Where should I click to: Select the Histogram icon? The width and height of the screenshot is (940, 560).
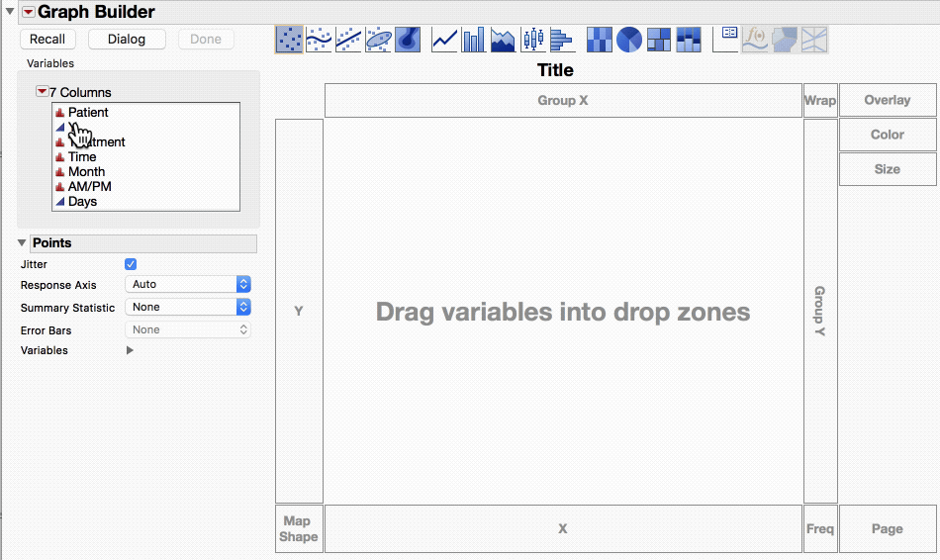(x=562, y=40)
